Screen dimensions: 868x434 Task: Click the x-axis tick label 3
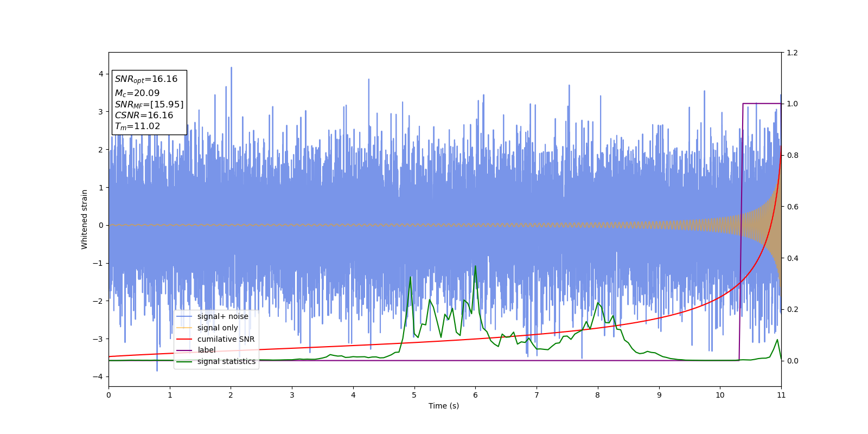(x=292, y=395)
